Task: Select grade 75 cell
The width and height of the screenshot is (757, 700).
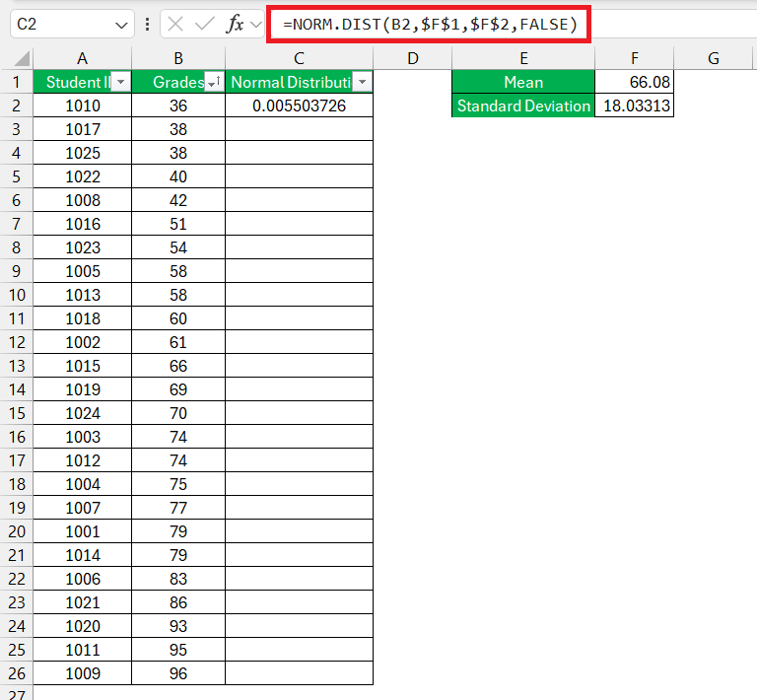Action: pos(178,484)
